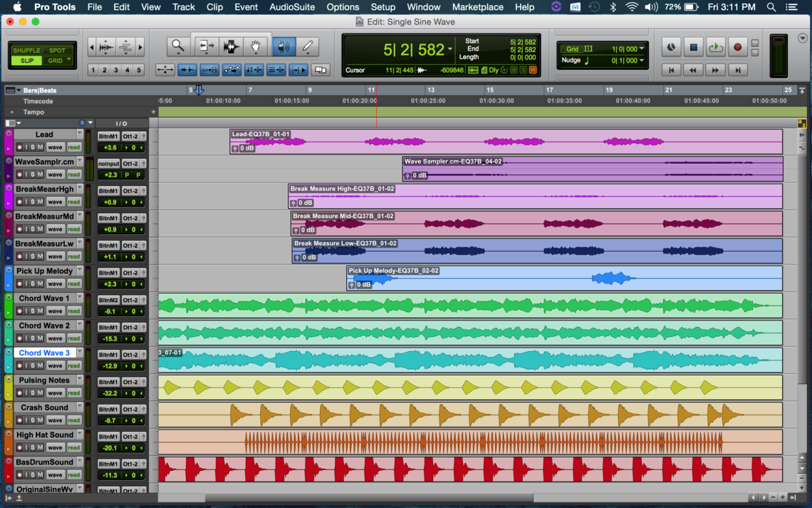Solo the Pulsing Notes track

[33, 393]
